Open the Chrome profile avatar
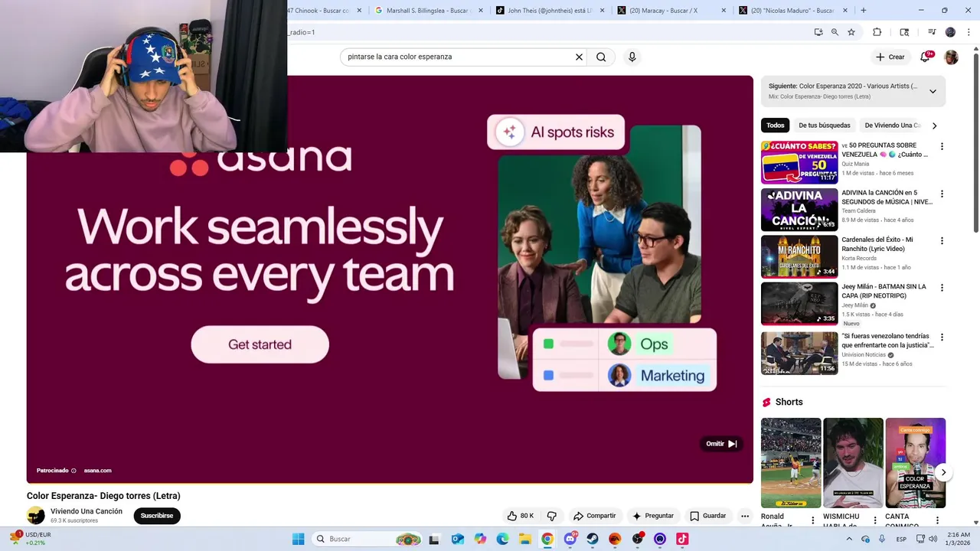This screenshot has width=980, height=551. (x=950, y=32)
